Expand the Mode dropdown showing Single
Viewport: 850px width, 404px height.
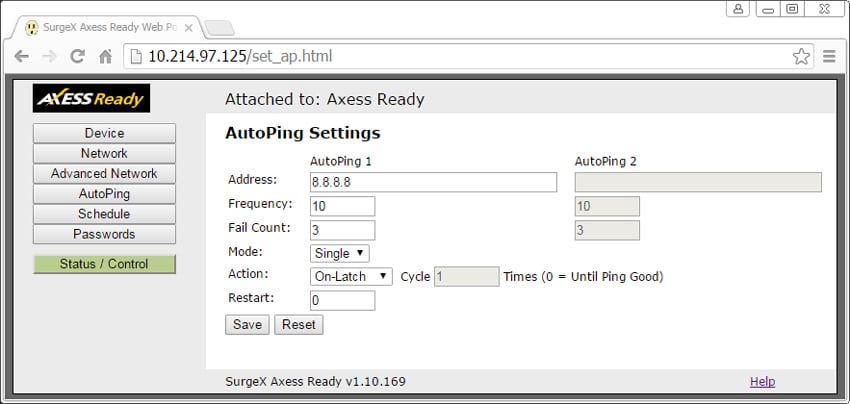(x=339, y=253)
